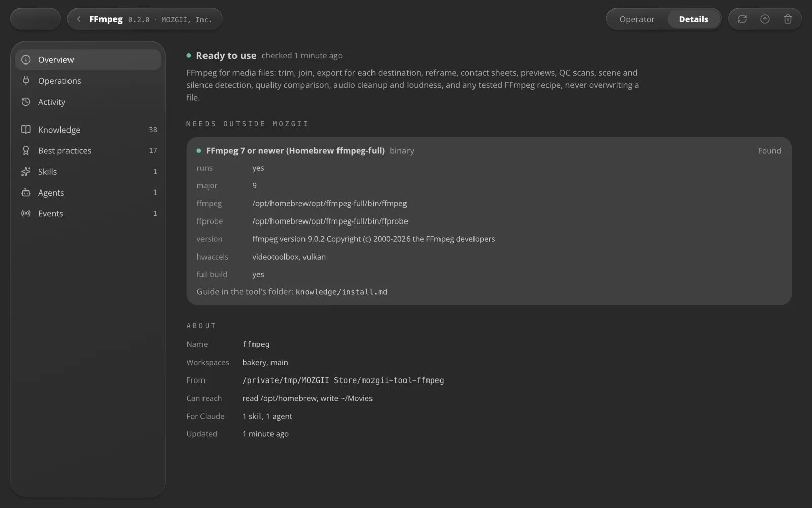812x508 pixels.
Task: Click the knowledge/install.md guide path
Action: click(342, 292)
